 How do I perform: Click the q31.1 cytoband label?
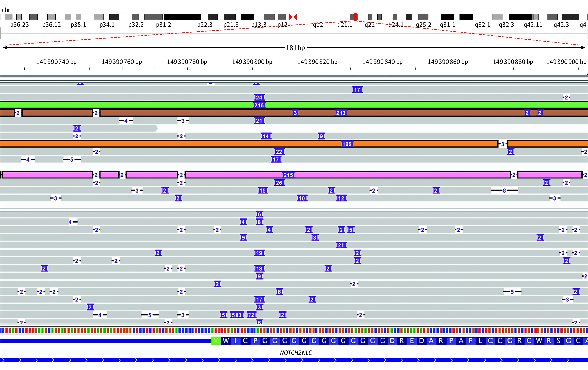click(448, 25)
